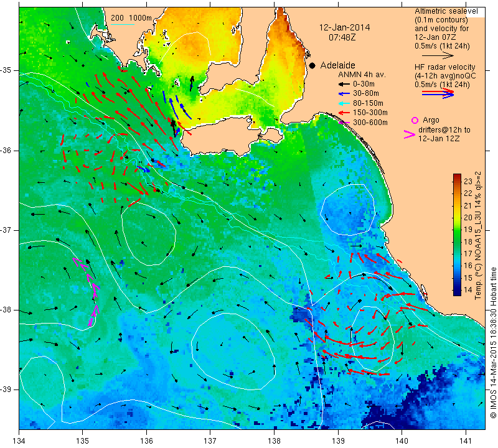This screenshot has width=498, height=448.
Task: Click latitude axis label -35
Action: (x=6, y=70)
